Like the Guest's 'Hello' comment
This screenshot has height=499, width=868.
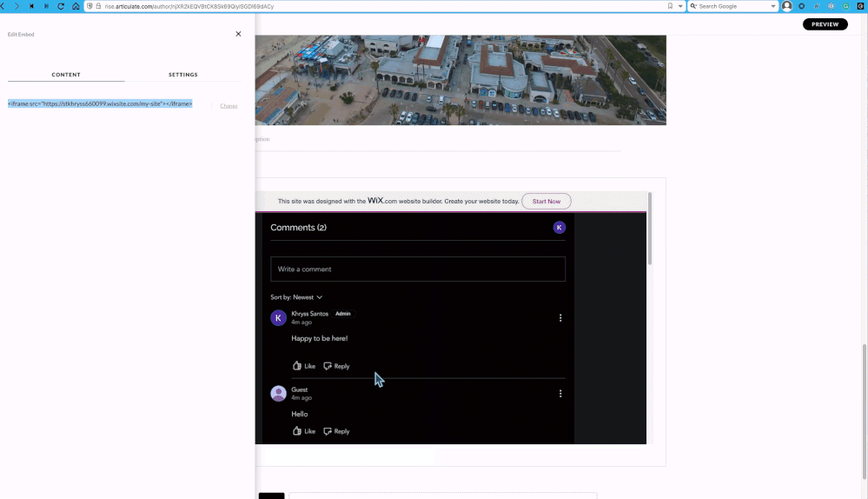click(x=303, y=431)
